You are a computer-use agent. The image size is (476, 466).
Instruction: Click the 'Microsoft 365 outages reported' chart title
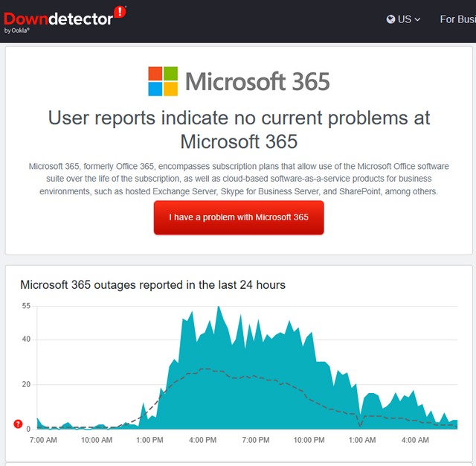152,285
